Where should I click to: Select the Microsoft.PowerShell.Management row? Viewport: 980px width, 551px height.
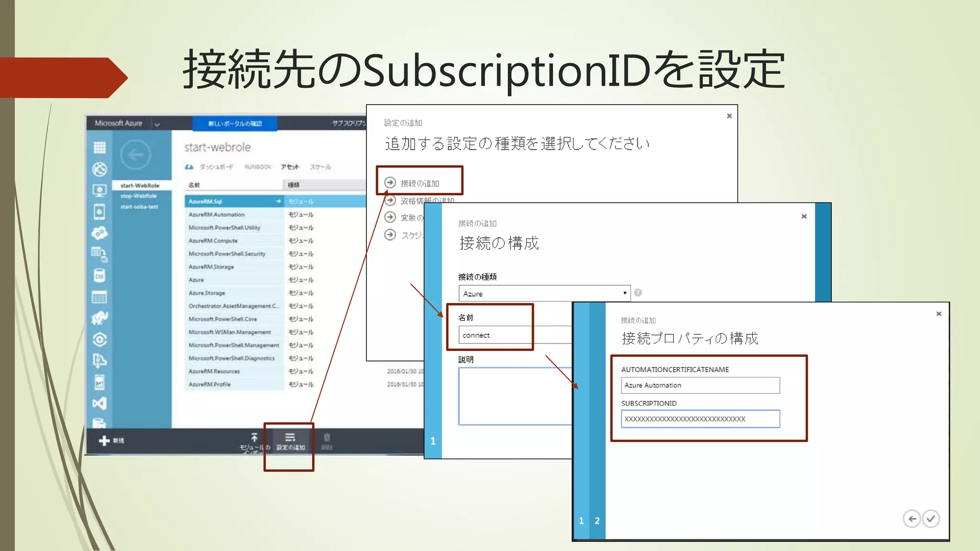tap(275, 345)
